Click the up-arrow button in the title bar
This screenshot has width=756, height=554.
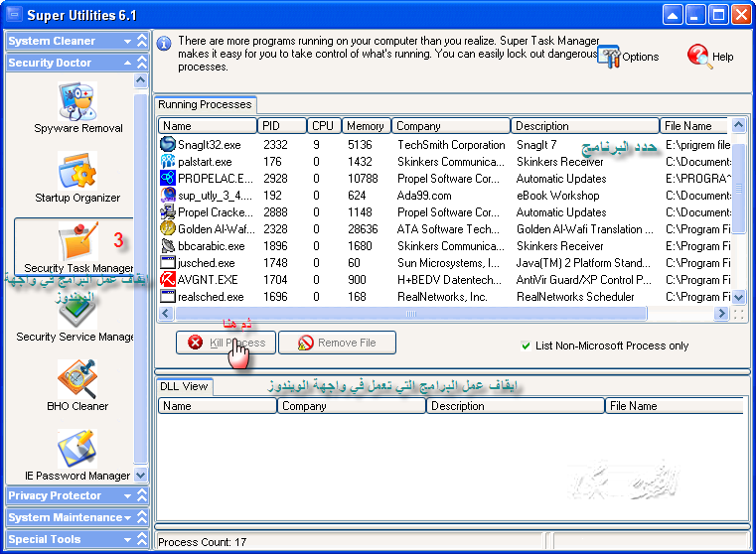(673, 15)
